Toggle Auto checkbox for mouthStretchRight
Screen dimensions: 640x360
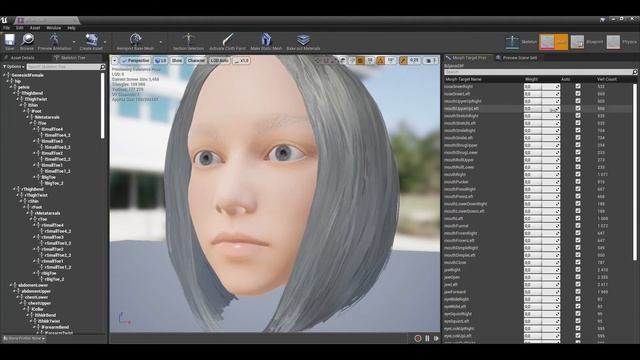(578, 116)
